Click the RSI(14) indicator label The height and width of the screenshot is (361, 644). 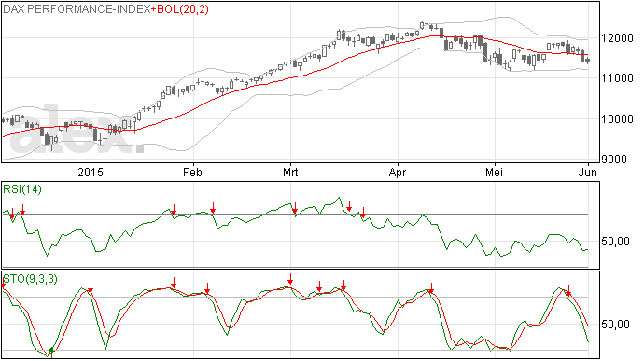tap(22, 189)
